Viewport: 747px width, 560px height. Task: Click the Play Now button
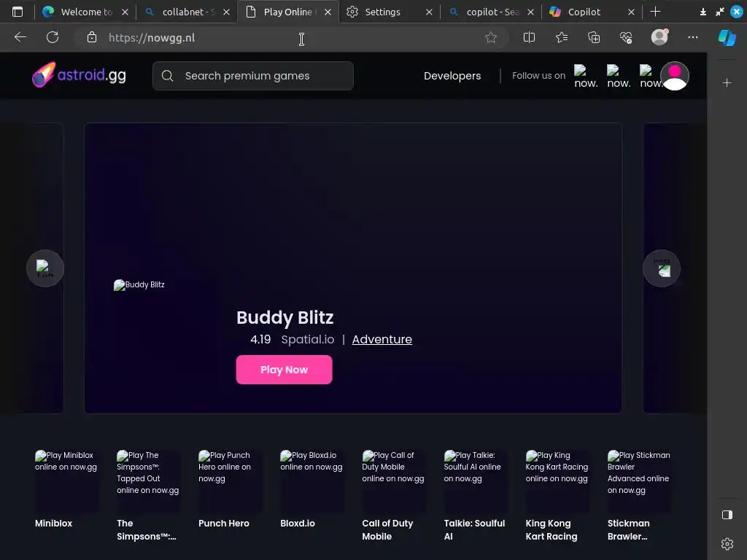tap(284, 370)
